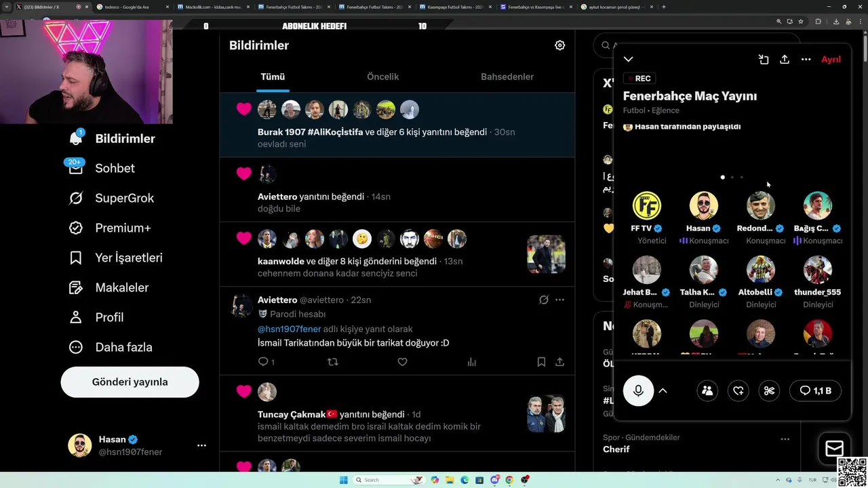
Task: Click Gönderi yayınla button
Action: pyautogui.click(x=130, y=382)
